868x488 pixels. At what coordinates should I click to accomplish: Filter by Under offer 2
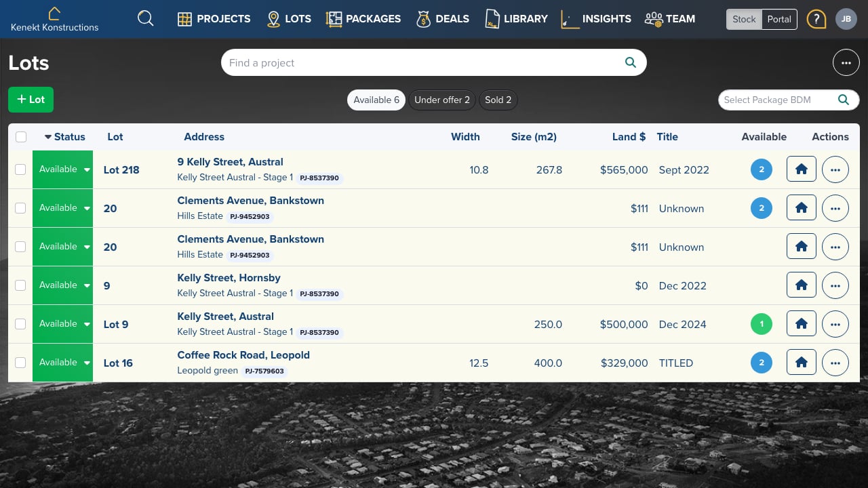442,100
